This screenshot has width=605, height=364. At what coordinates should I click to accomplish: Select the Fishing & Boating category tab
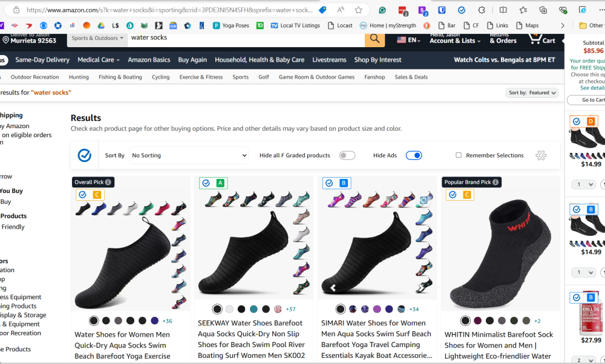120,77
